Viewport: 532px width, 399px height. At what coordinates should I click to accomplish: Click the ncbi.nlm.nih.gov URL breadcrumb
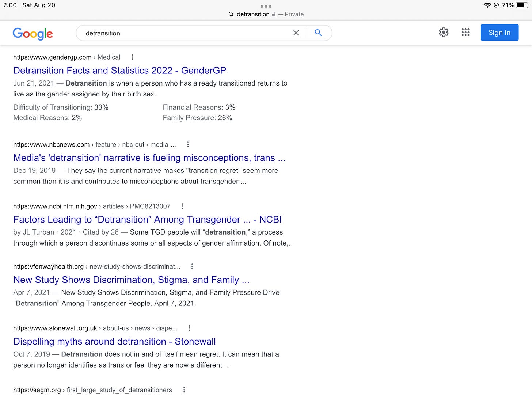tap(92, 206)
